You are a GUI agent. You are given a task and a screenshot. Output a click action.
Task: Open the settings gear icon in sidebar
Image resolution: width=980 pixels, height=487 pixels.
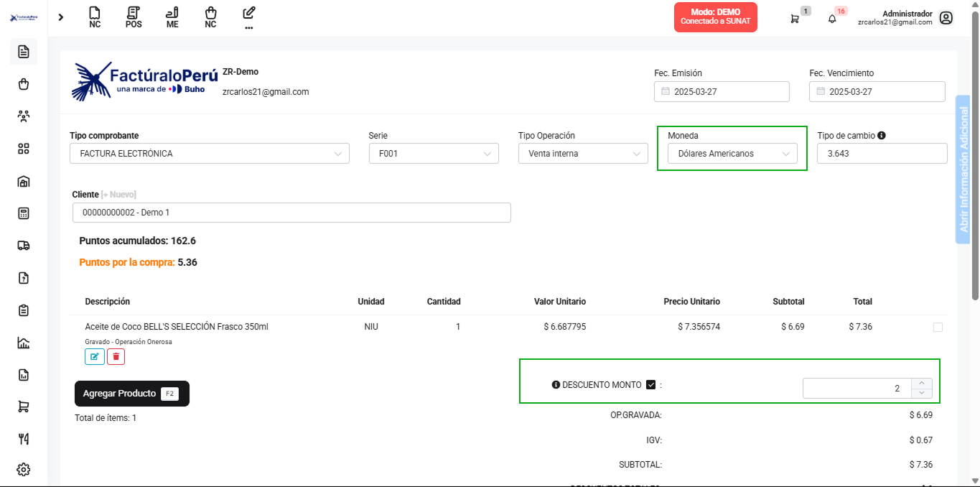tap(24, 469)
